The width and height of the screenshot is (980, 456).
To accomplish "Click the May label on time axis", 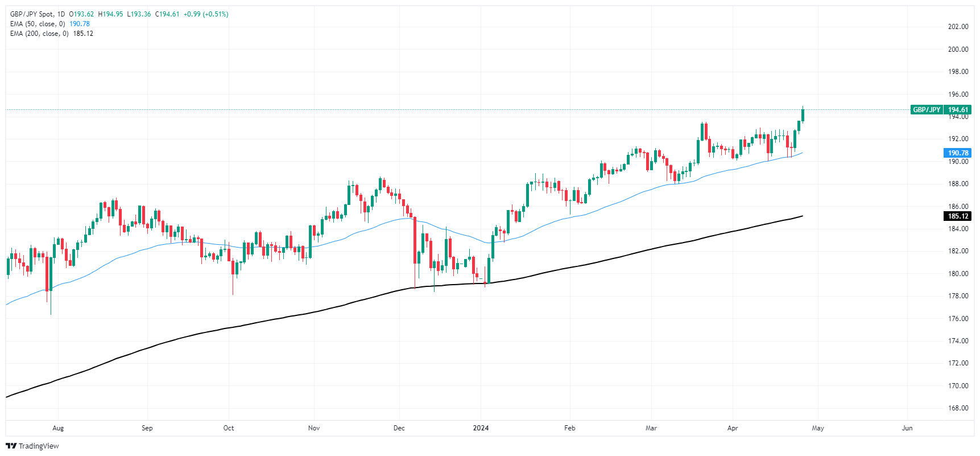I will click(x=818, y=428).
